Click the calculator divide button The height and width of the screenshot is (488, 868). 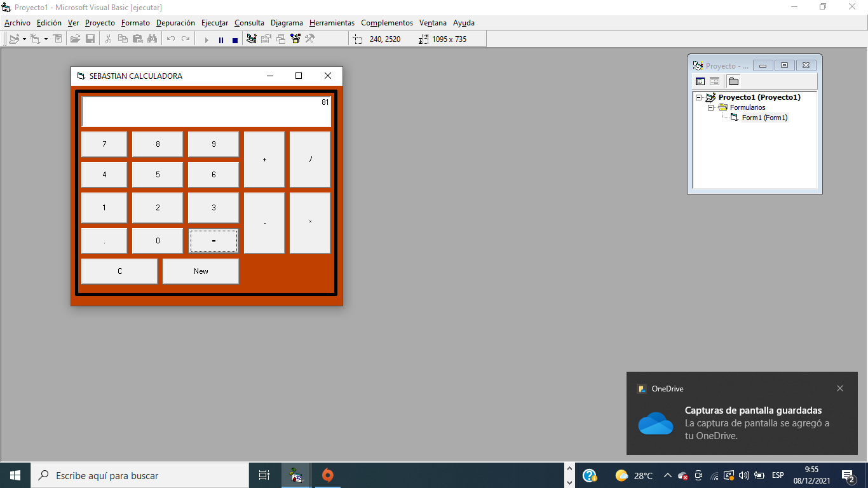click(310, 159)
